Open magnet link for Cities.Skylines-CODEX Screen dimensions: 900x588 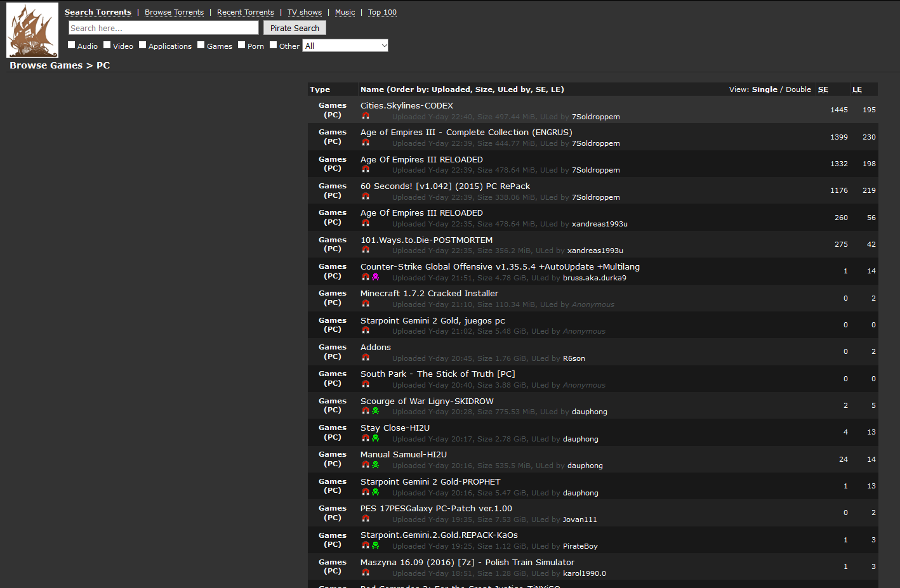point(366,115)
